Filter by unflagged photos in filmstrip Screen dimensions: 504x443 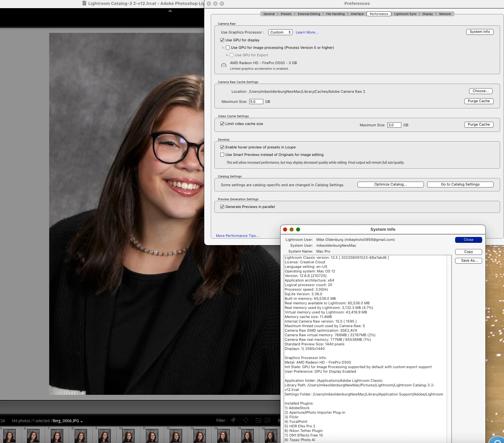(240, 420)
